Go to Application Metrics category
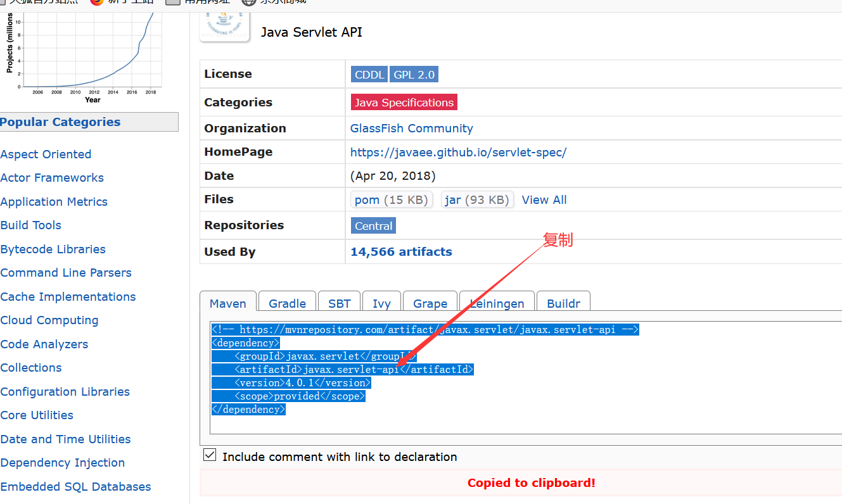The image size is (842, 504). tap(54, 202)
